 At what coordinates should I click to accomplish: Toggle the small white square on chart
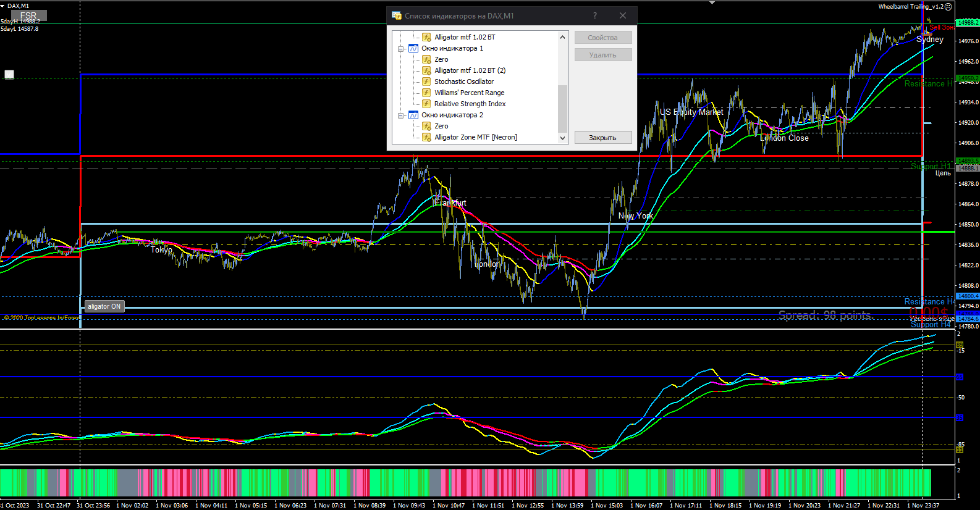(9, 75)
